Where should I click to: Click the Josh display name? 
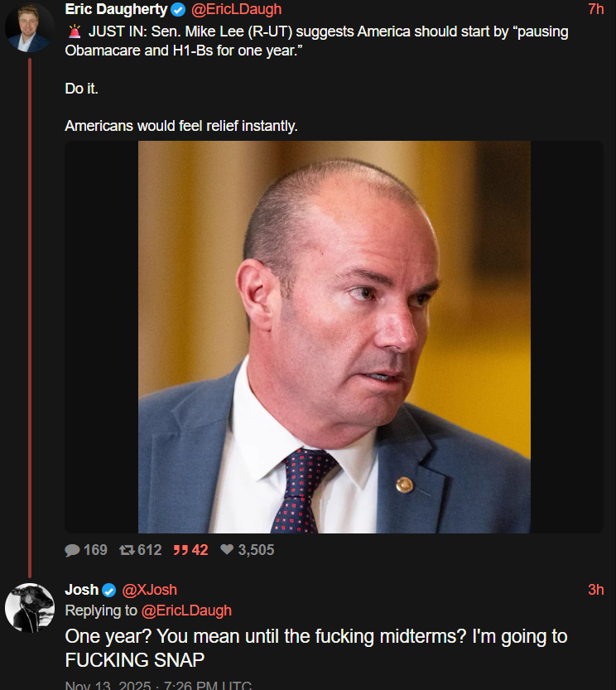(82, 590)
